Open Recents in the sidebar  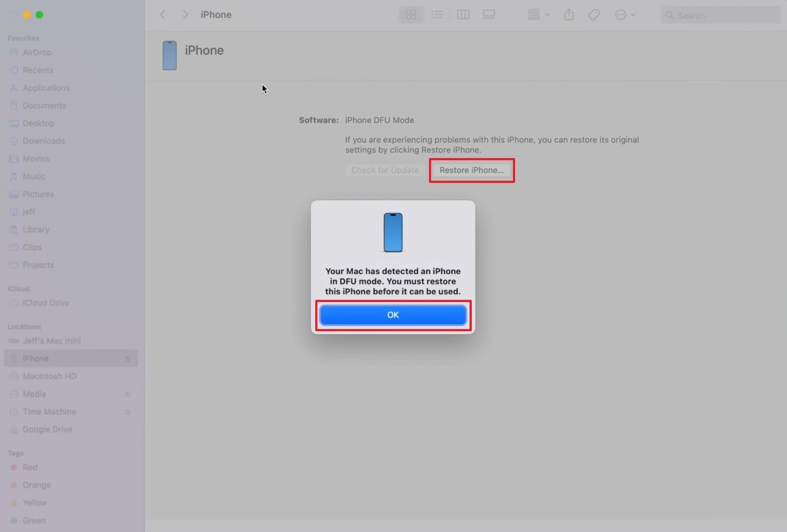pyautogui.click(x=38, y=70)
